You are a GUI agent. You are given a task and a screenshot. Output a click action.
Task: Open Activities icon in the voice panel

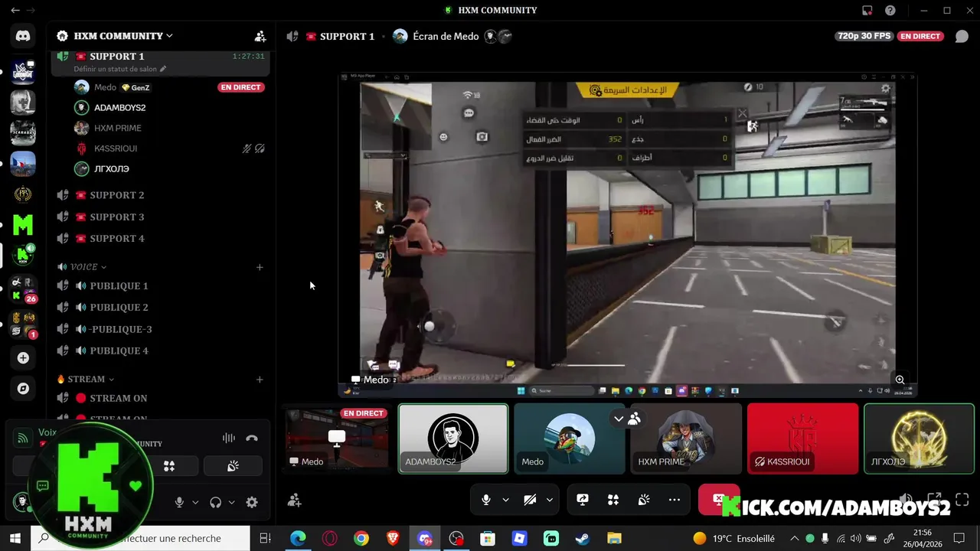coord(169,466)
